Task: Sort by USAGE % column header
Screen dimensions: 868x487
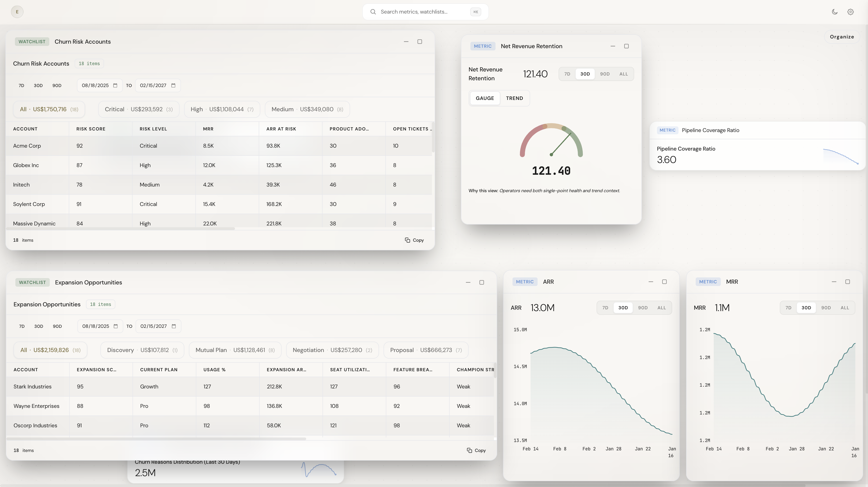Action: pyautogui.click(x=214, y=369)
